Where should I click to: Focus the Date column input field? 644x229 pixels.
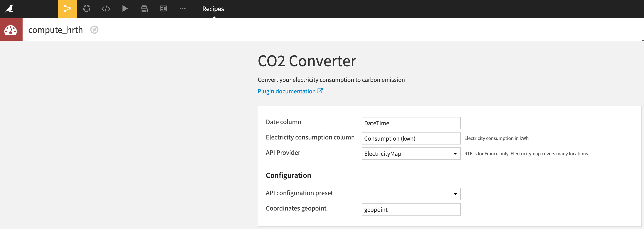point(411,123)
